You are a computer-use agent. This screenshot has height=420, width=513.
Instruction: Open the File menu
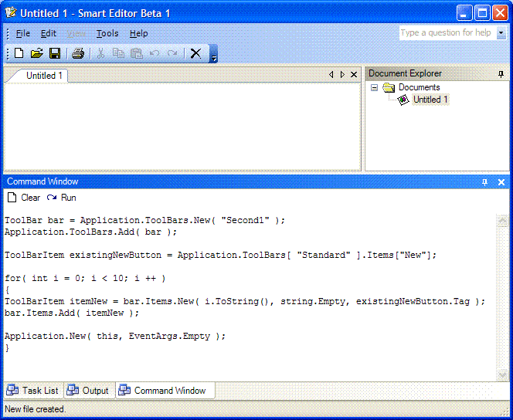tap(23, 33)
